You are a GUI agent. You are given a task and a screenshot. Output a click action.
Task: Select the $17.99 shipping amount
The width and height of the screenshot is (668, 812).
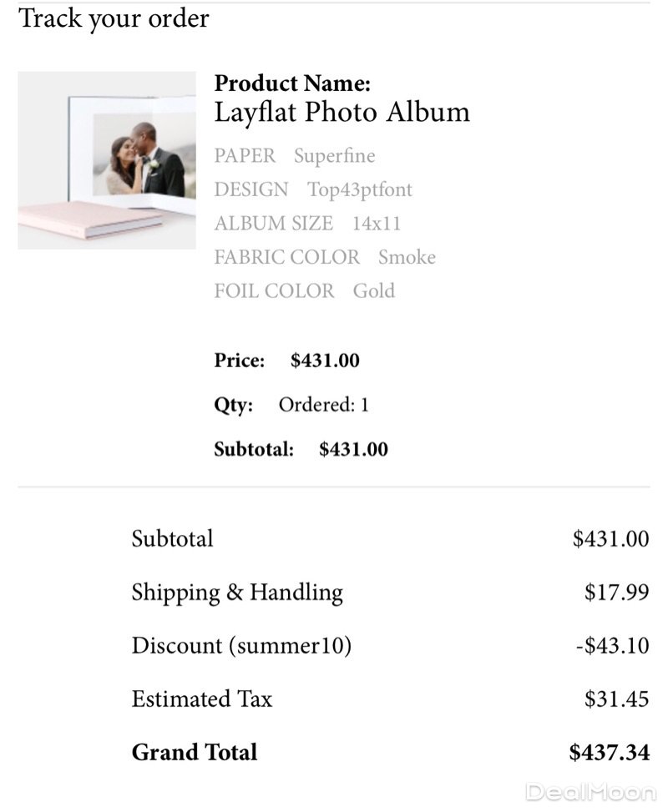coord(616,593)
